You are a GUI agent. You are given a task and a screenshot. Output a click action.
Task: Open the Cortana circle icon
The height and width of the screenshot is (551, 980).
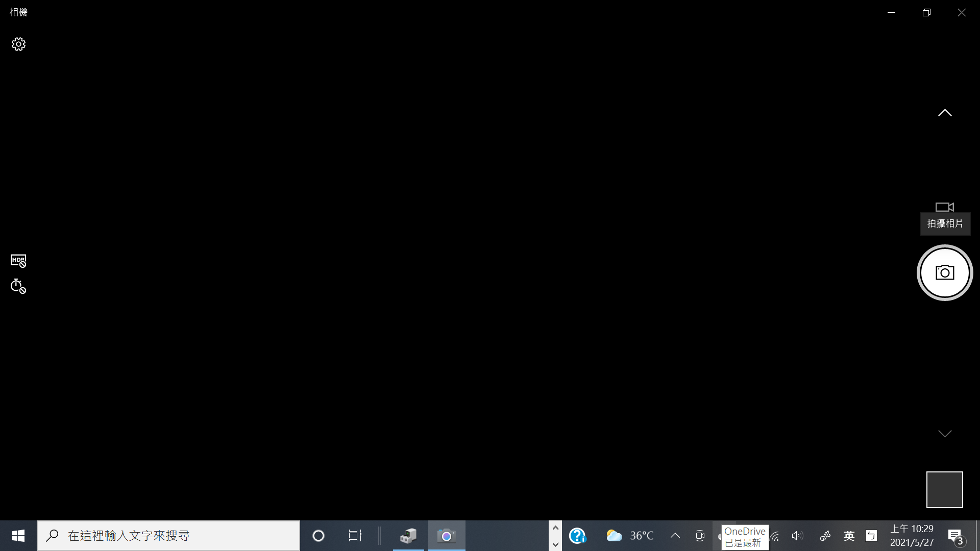click(318, 536)
